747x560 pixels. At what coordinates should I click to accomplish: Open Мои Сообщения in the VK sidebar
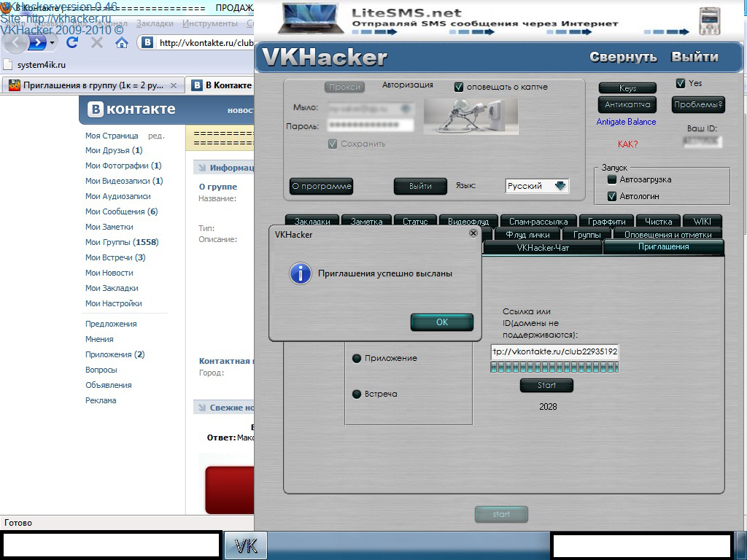pos(122,211)
